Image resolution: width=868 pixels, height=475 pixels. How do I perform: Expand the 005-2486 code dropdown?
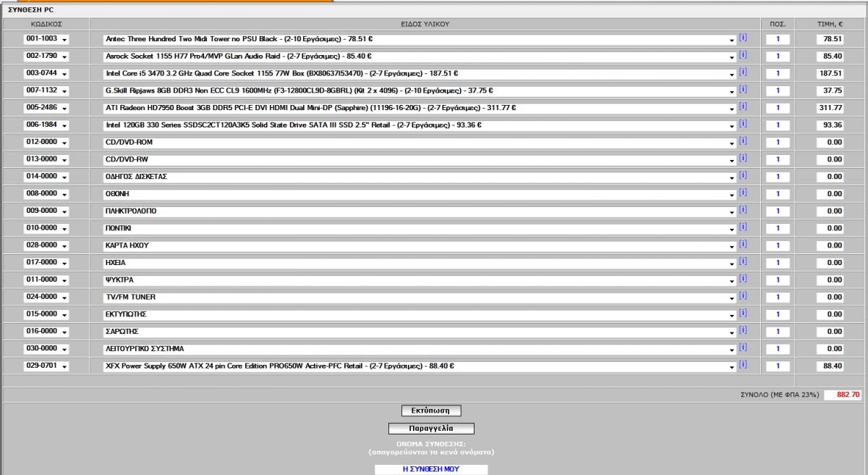pyautogui.click(x=46, y=108)
